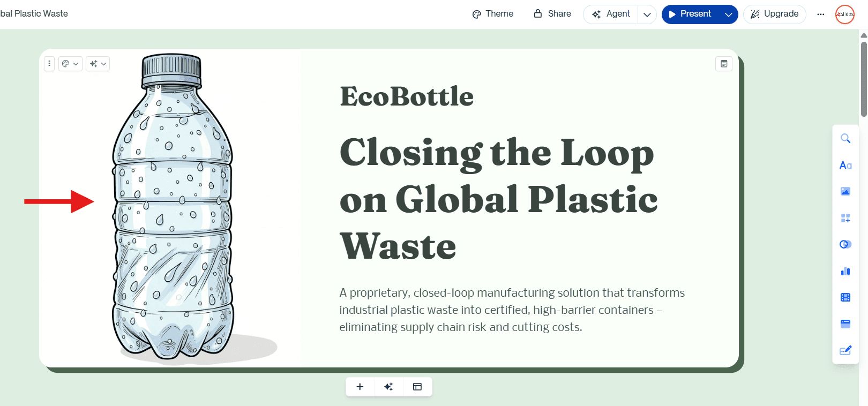Viewport: 868px width, 406px height.
Task: Add a new card with plus button
Action: point(360,387)
